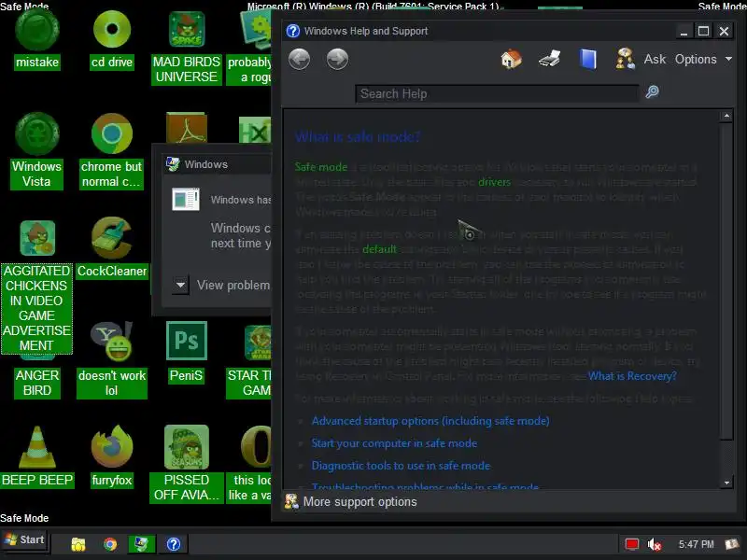Screen dimensions: 747x560
Task: Select the chrome but normal desktop icon
Action: (111, 151)
